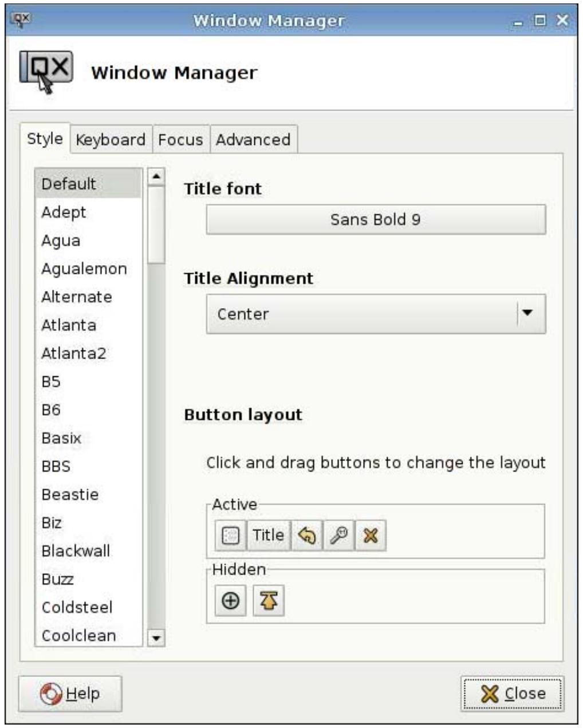Open the Title Alignment Center dropdown
This screenshot has width=583, height=728.
click(x=376, y=314)
